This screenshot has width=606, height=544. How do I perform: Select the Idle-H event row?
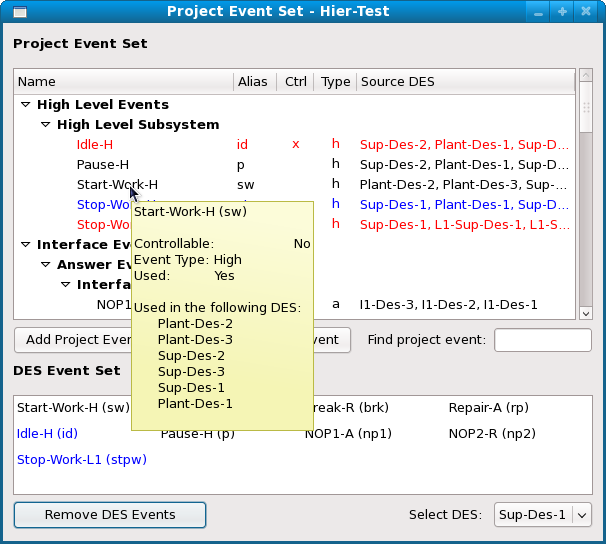[95, 145]
